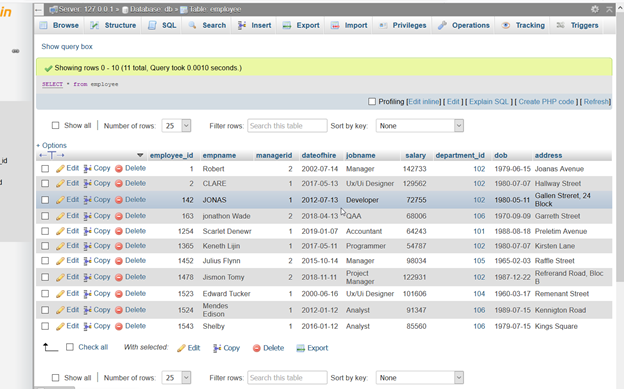Viewport: 624px width, 389px height.
Task: Click Create PHP code link
Action: pos(546,102)
